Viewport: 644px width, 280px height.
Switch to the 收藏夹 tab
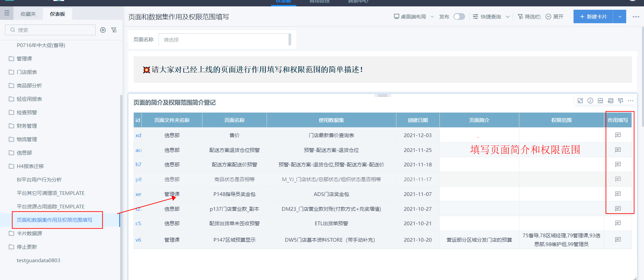click(x=28, y=14)
